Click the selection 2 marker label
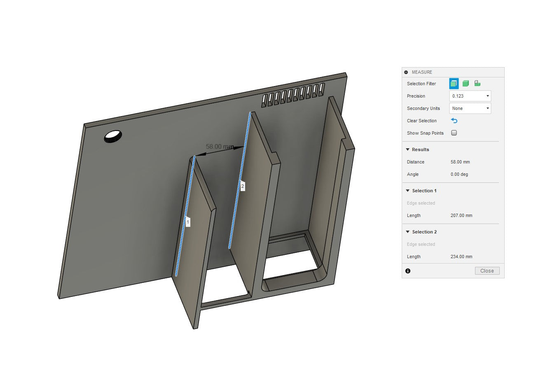This screenshot has width=557, height=392. [242, 187]
